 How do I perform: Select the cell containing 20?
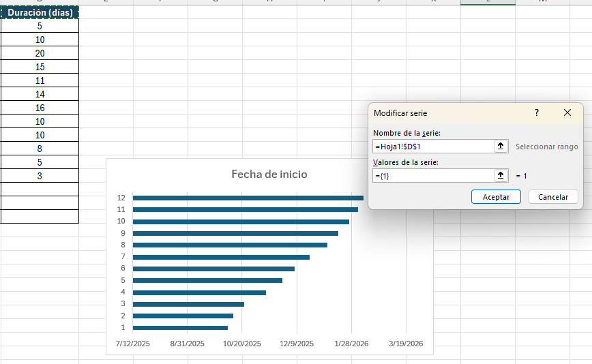click(40, 53)
